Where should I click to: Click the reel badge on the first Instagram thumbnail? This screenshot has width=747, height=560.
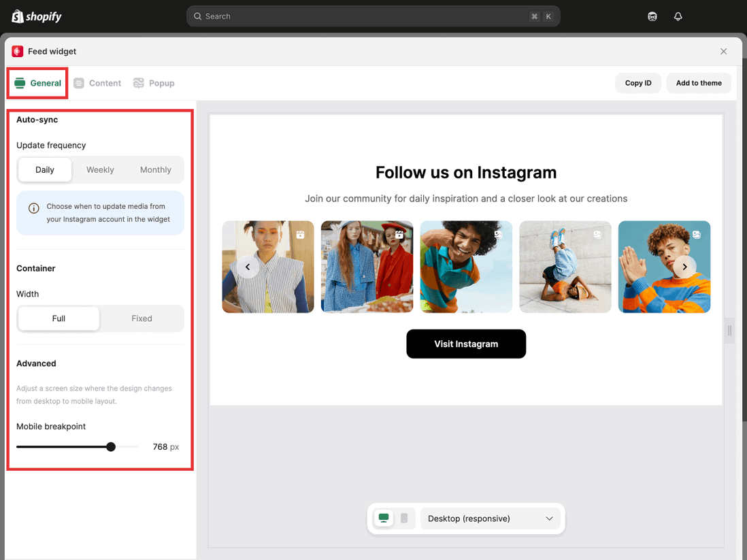click(x=299, y=234)
